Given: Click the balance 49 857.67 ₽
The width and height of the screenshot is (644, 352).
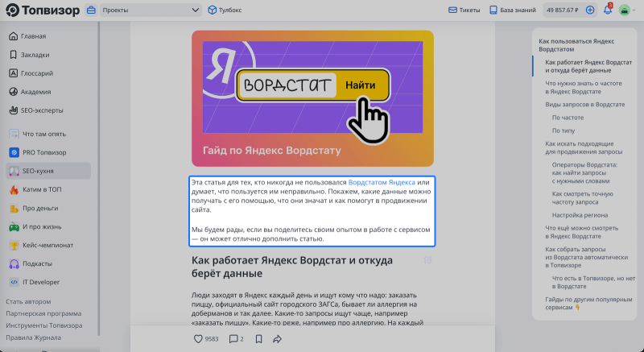Looking at the screenshot, I should pos(562,10).
